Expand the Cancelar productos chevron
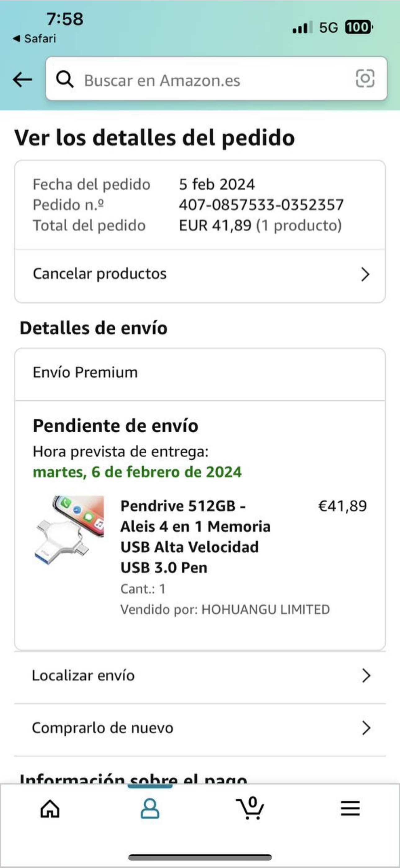Viewport: 400px width, 868px height. coord(365,274)
